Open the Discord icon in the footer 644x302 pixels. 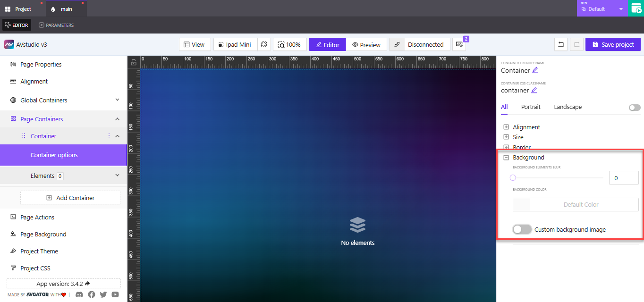pyautogui.click(x=79, y=294)
